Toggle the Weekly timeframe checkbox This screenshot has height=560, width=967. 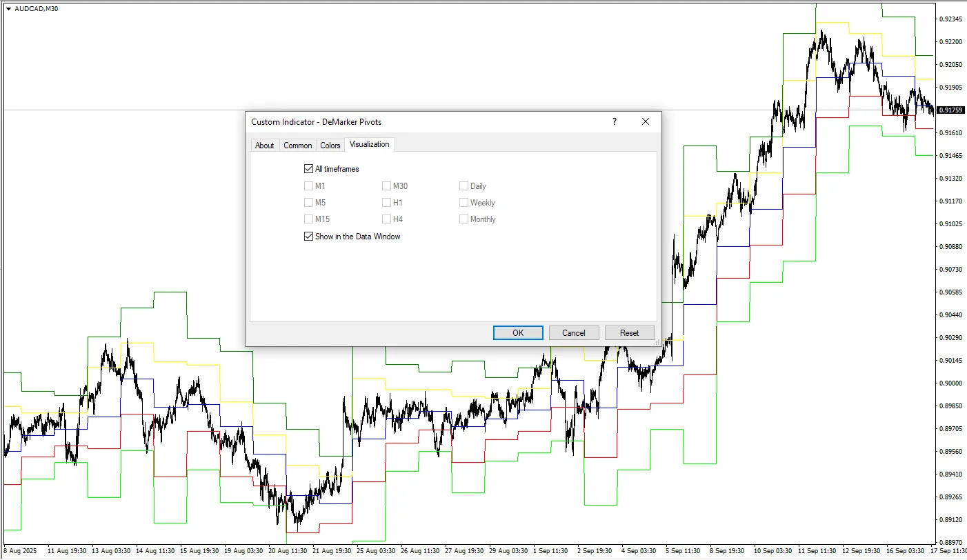click(463, 203)
